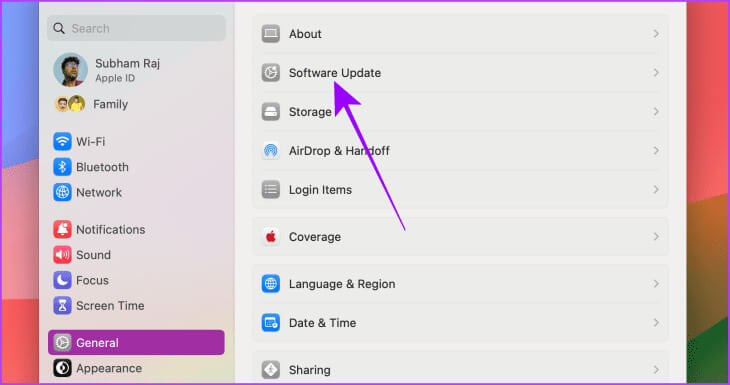Click the Search input field

136,28
